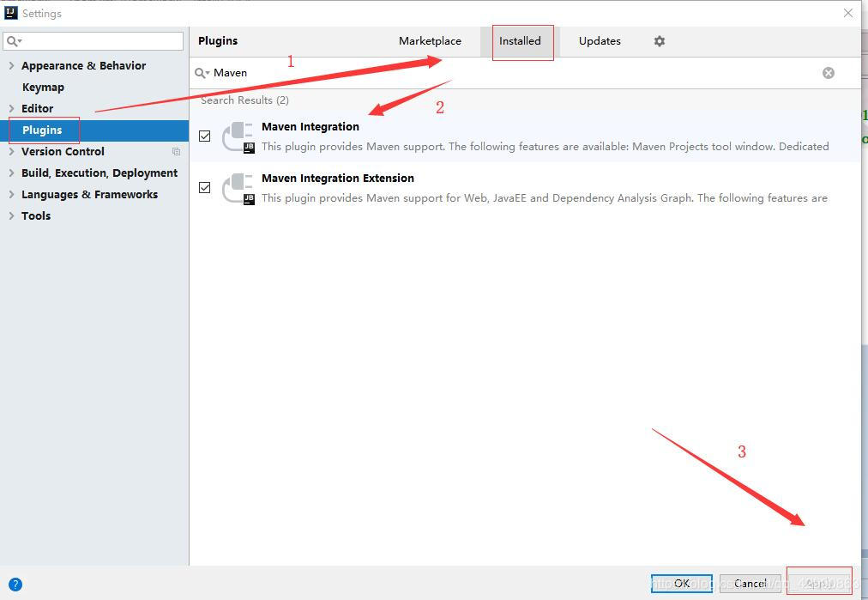Click the Maven Integration plugin icon
The width and height of the screenshot is (868, 600).
click(238, 136)
